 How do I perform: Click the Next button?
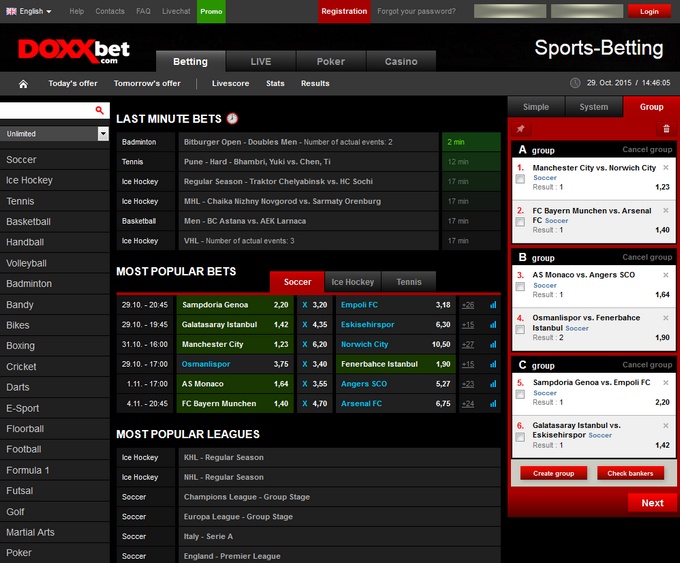(x=652, y=503)
